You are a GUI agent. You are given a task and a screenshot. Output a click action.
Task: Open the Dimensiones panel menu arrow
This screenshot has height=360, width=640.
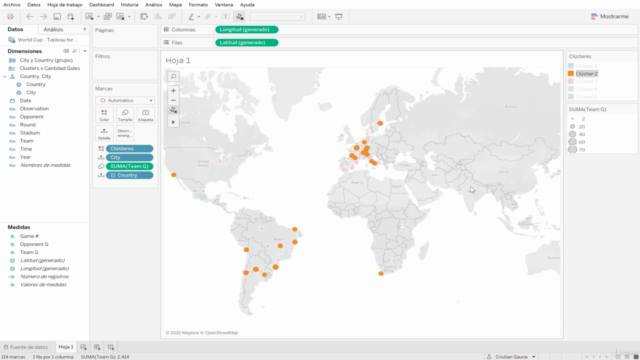click(85, 51)
